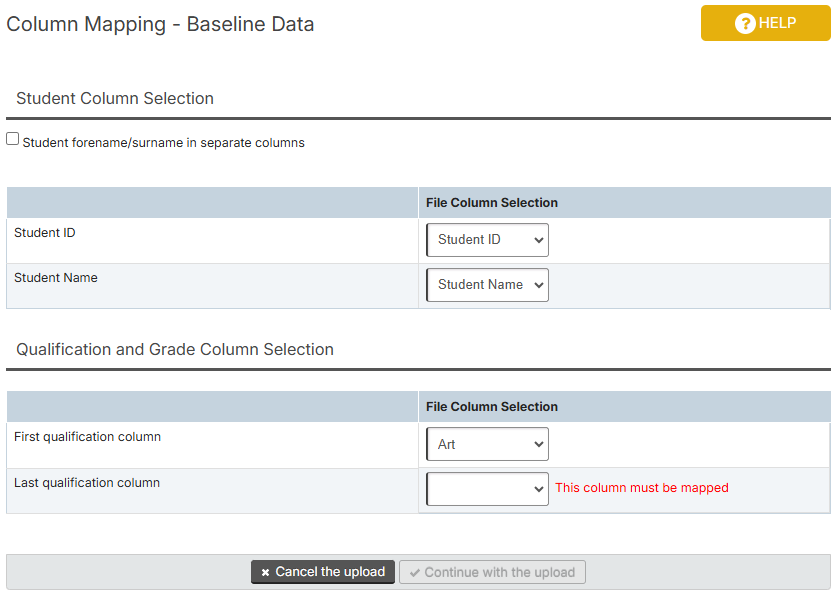Click the Student Column Selection heading
The width and height of the screenshot is (834, 597).
pos(115,98)
